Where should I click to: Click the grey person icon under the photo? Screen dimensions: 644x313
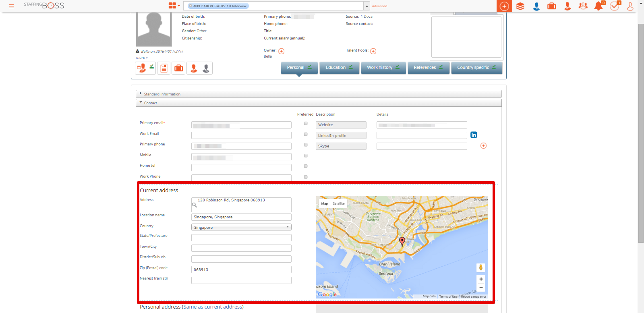pyautogui.click(x=206, y=68)
